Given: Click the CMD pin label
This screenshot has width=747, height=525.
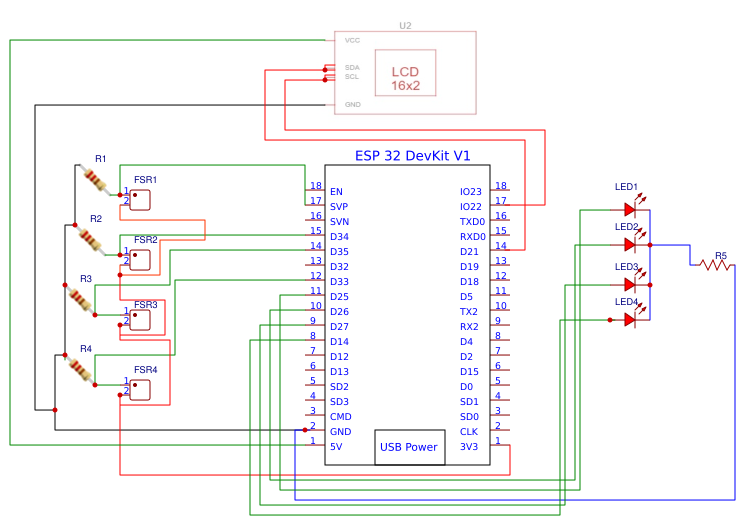Looking at the screenshot, I should point(341,417).
